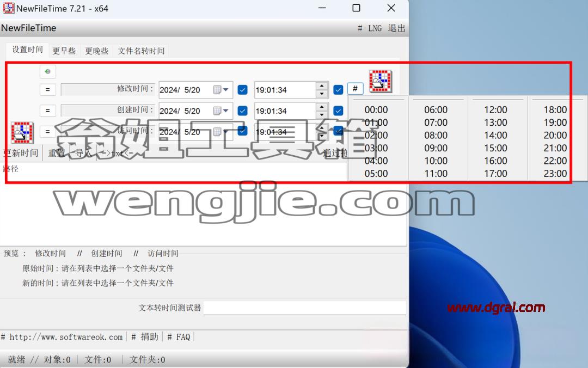588x368 pixels.
Task: Open the http://www.softwareok.com link
Action: pyautogui.click(x=66, y=337)
